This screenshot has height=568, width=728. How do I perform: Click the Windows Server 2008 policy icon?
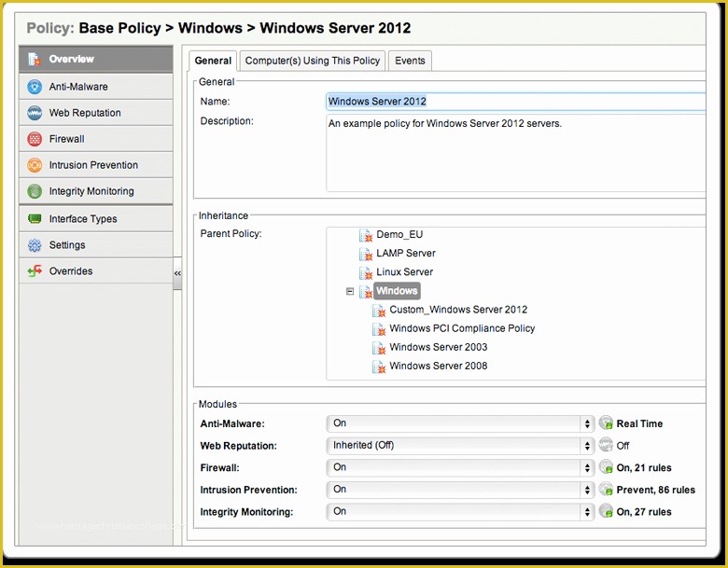click(379, 367)
